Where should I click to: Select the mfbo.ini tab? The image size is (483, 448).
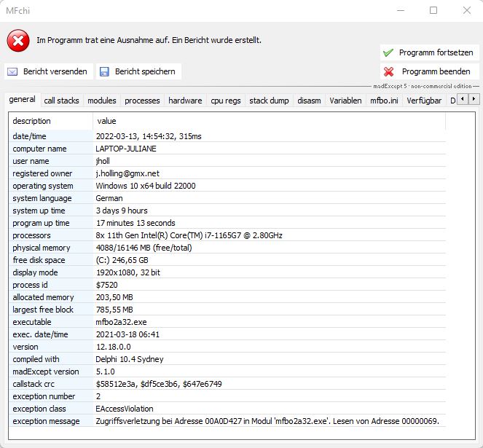(384, 101)
